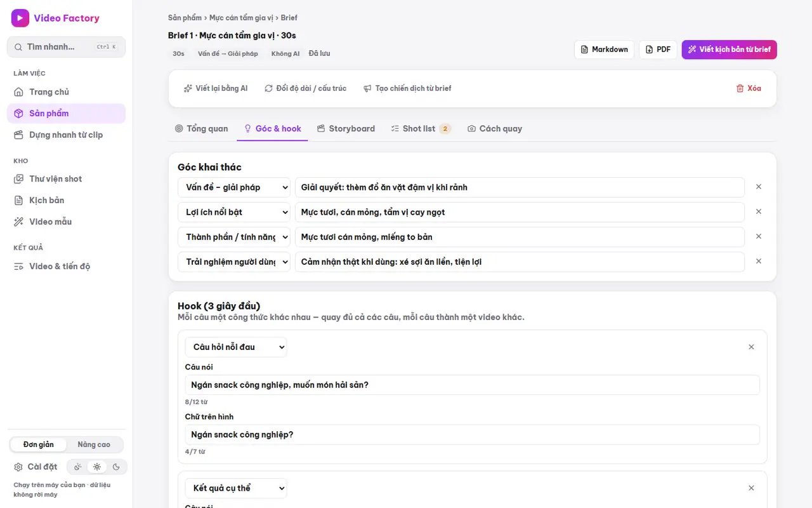Switch to the Đơn giản mode

coord(39,444)
